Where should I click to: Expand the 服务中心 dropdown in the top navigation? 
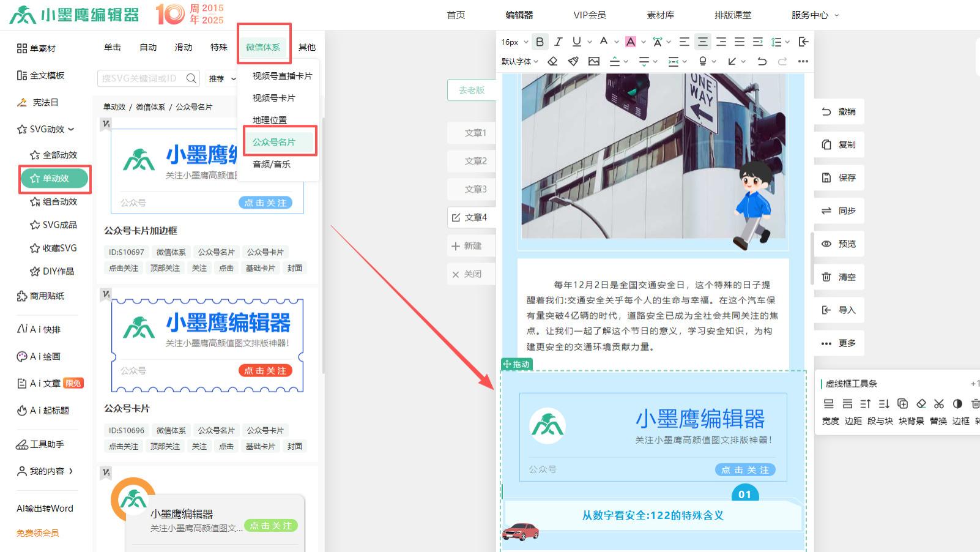click(812, 15)
